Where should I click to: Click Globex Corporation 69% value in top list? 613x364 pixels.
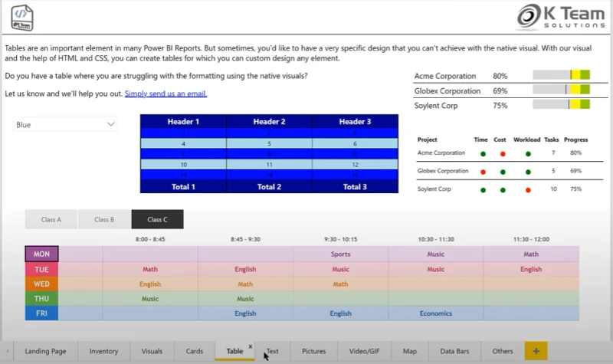click(x=500, y=90)
